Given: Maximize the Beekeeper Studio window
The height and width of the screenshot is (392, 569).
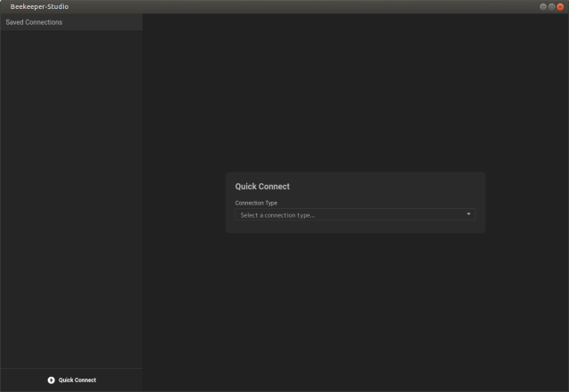Looking at the screenshot, I should (x=552, y=6).
